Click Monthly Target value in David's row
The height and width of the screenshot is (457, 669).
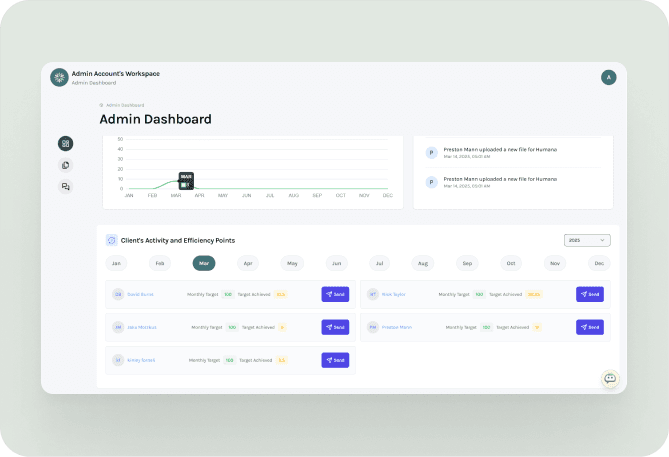tap(228, 294)
